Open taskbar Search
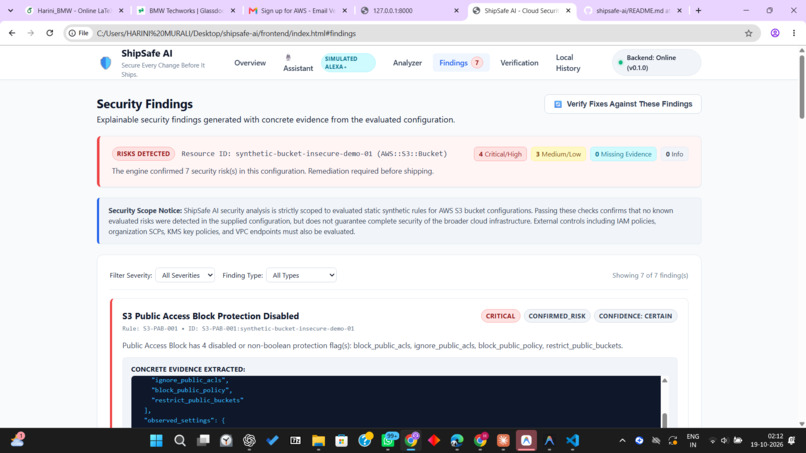The width and height of the screenshot is (806, 453). point(179,441)
